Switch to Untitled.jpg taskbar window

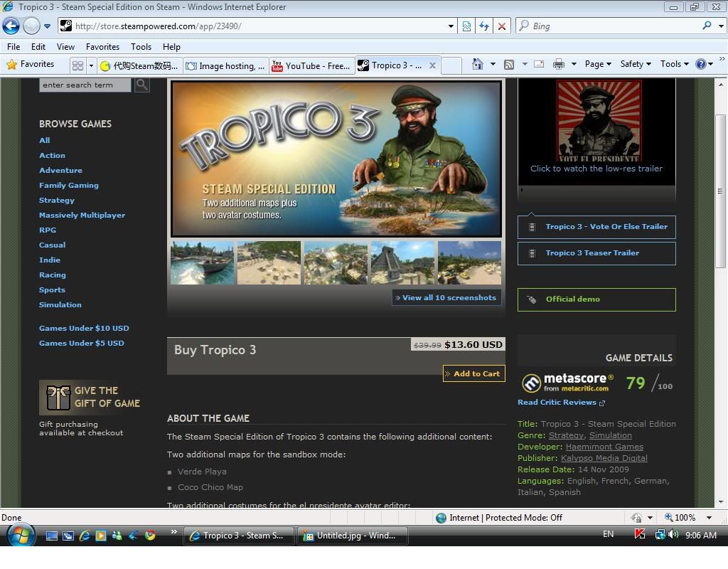click(353, 536)
